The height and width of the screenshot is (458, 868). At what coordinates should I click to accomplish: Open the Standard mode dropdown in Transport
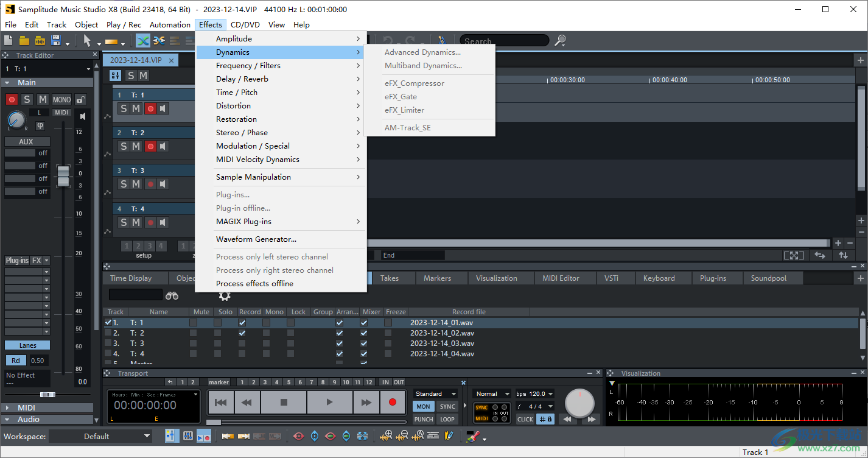435,393
